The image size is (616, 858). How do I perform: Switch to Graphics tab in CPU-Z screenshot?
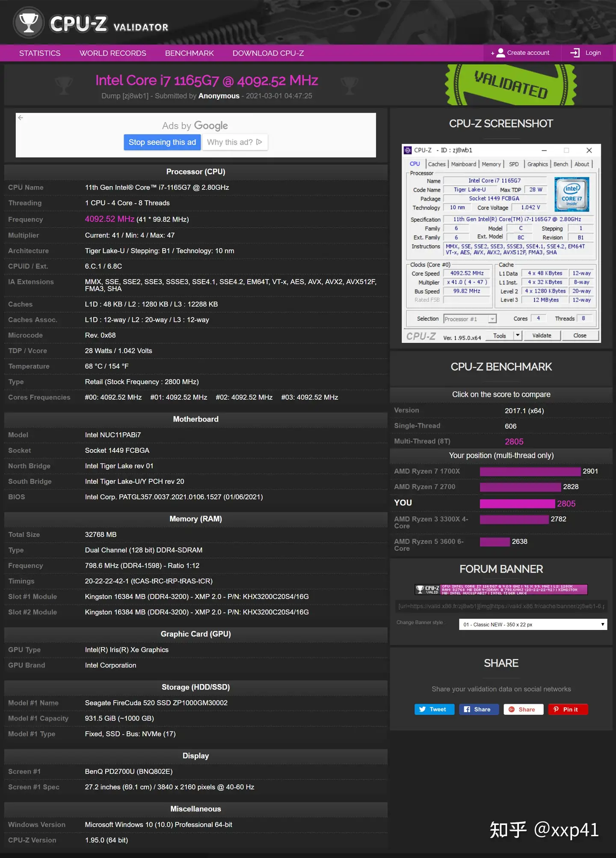pos(537,164)
